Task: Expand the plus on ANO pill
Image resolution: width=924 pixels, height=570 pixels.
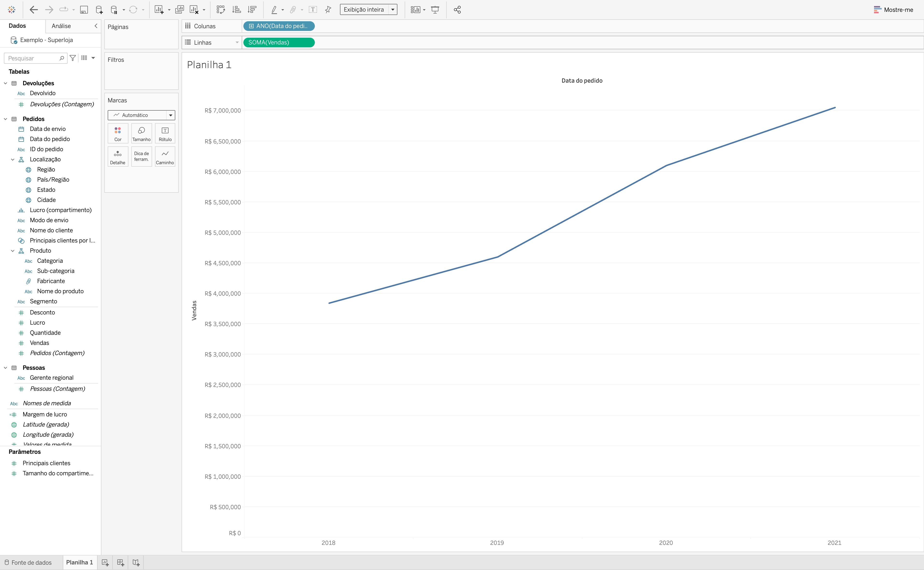Action: click(251, 26)
